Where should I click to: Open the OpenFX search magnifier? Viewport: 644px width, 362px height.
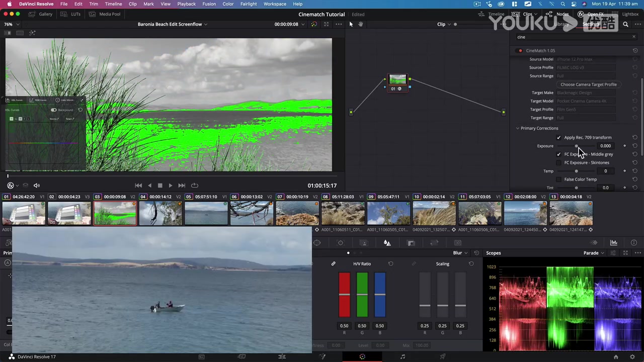pos(625,24)
